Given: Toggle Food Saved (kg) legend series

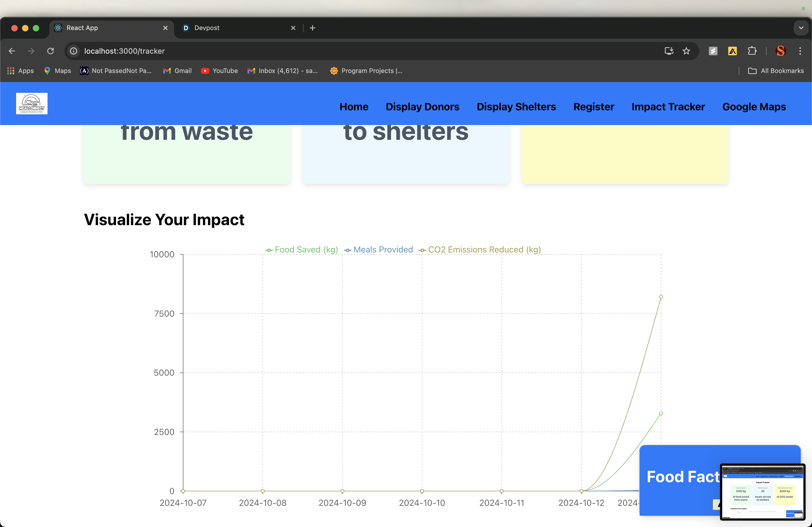Looking at the screenshot, I should coord(302,250).
